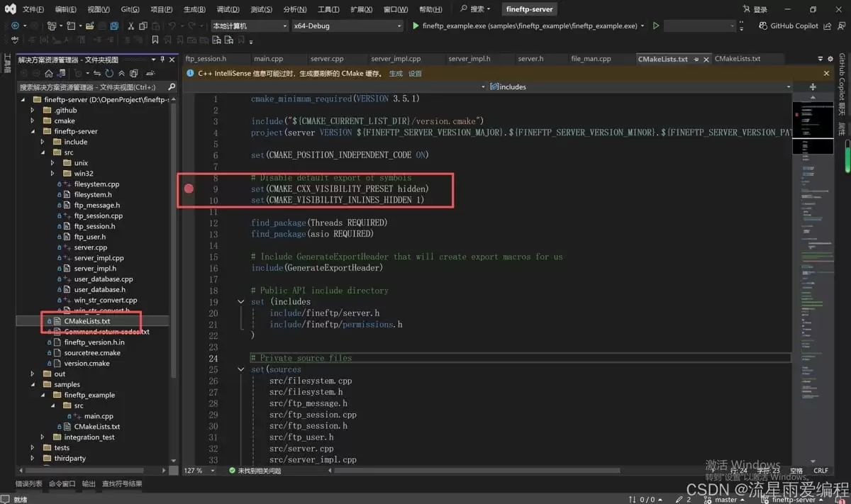This screenshot has height=504, width=851.
Task: Open GitHub Copilot from toolbar
Action: coord(788,26)
